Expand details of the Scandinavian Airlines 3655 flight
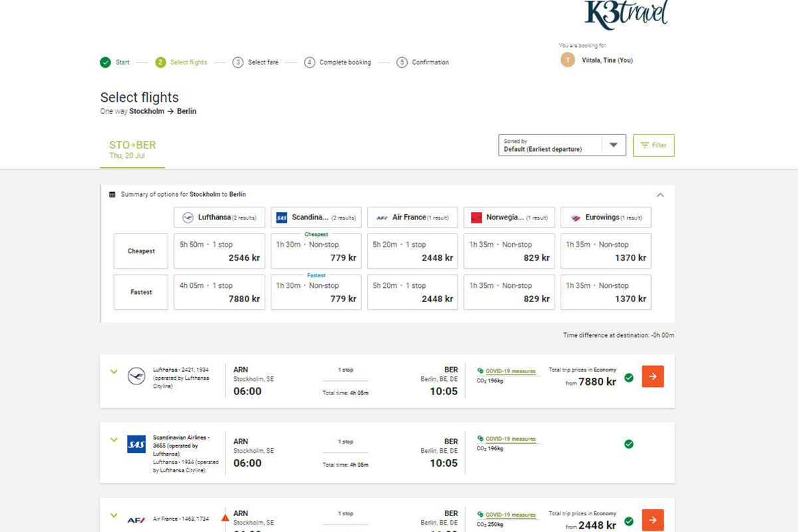Viewport: 798px width, 532px height. [x=114, y=440]
